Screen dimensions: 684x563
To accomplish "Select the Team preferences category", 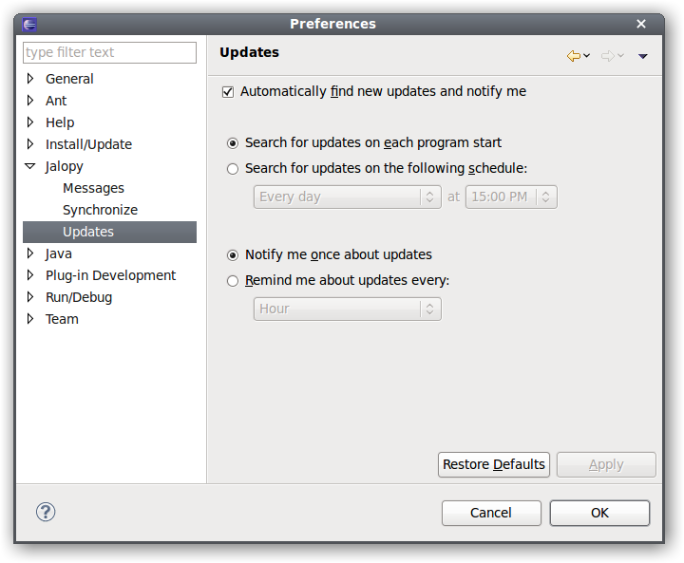I will coord(62,319).
